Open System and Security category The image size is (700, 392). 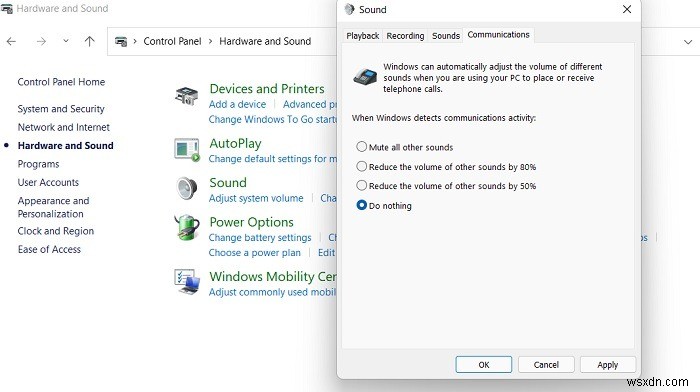[61, 109]
